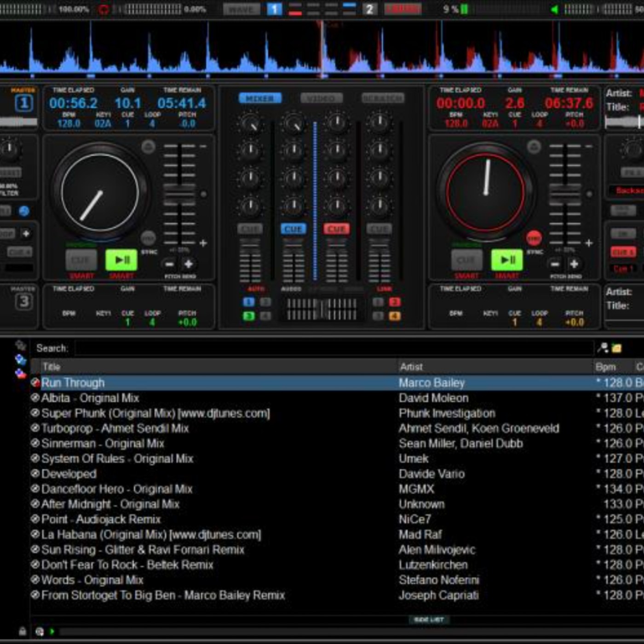Click the search magnifier icon above the playlist
644x644 pixels.
click(602, 348)
